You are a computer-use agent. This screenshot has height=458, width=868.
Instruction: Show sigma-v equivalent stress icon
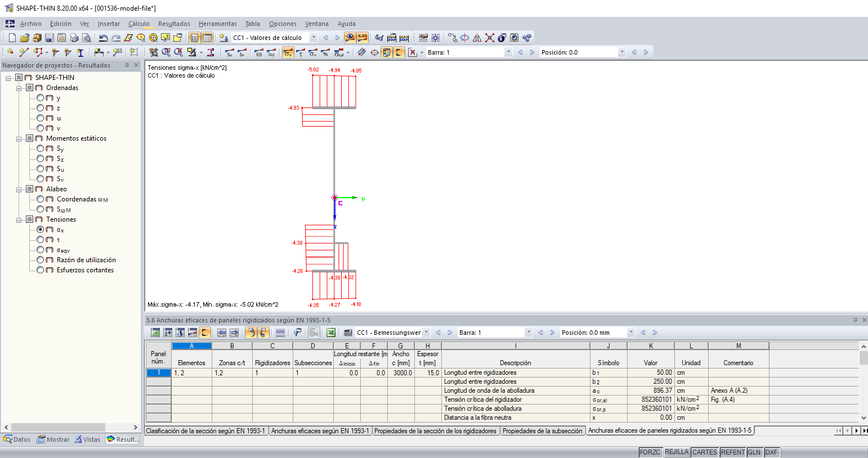coord(312,52)
